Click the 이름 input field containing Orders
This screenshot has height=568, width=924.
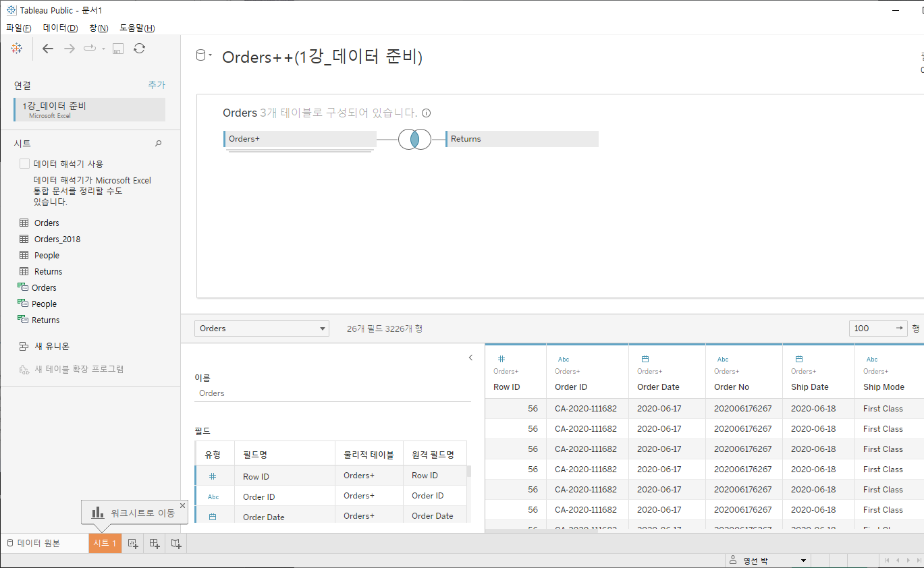pyautogui.click(x=333, y=393)
